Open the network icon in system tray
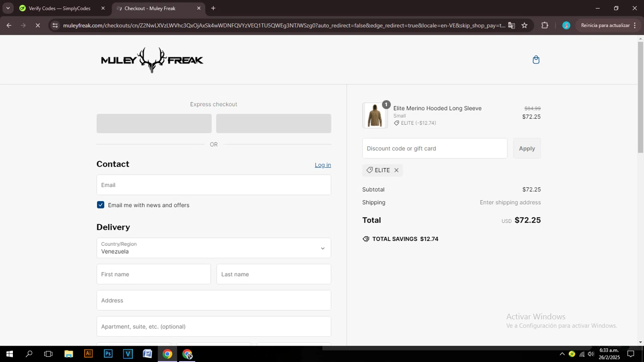 [x=582, y=354]
